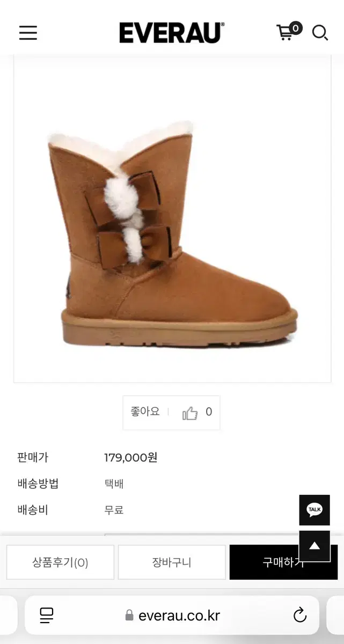This screenshot has width=344, height=644.
Task: Reload the page in browser
Action: 300,615
